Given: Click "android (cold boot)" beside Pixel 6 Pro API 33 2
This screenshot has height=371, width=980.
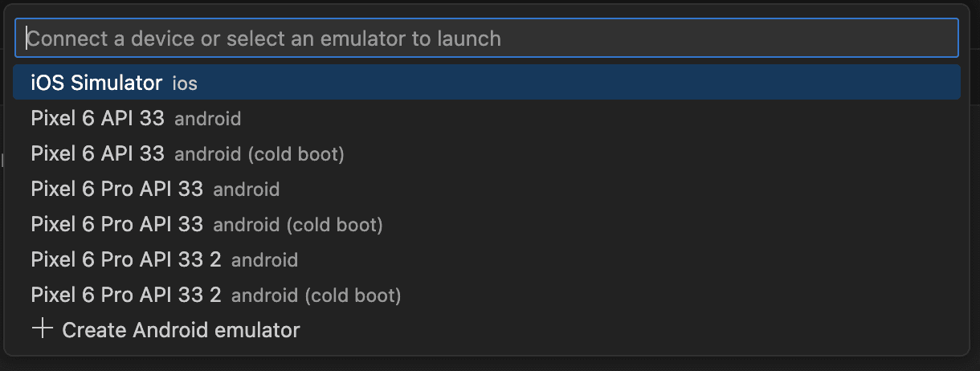Looking at the screenshot, I should coord(316,296).
